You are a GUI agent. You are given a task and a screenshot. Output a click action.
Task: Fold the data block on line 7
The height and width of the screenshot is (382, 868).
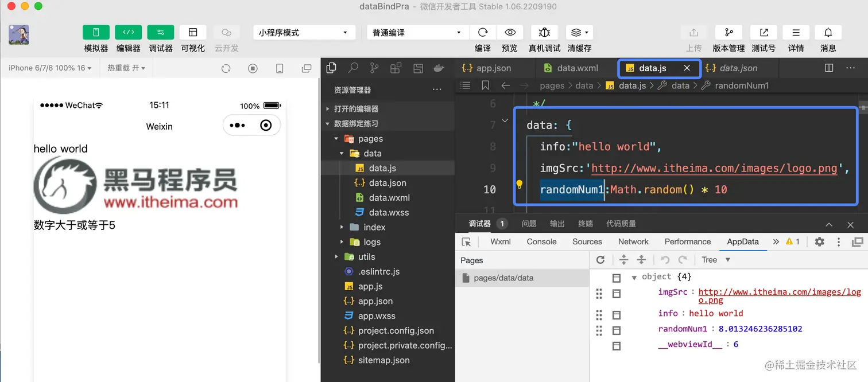[x=505, y=120]
